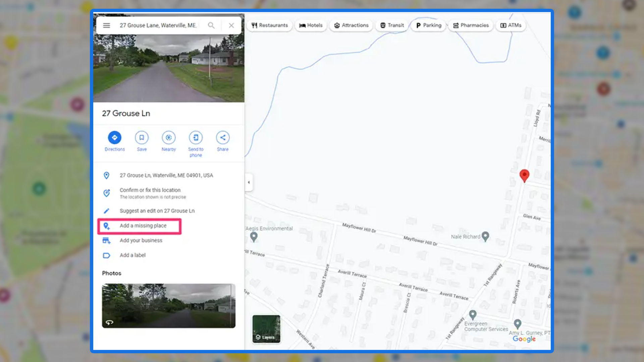Click the Evergreen Computer Services marker
Viewport: 644px width, 362px height.
[473, 315]
